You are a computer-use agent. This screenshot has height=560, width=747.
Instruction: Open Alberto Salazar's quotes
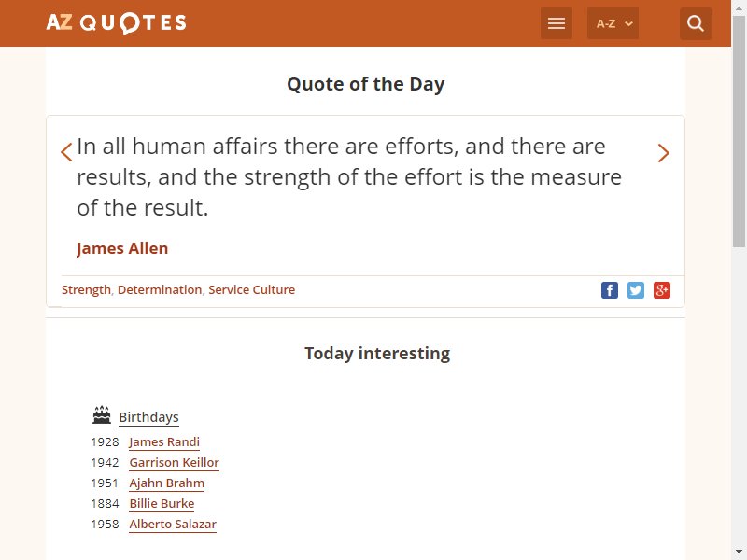(173, 524)
